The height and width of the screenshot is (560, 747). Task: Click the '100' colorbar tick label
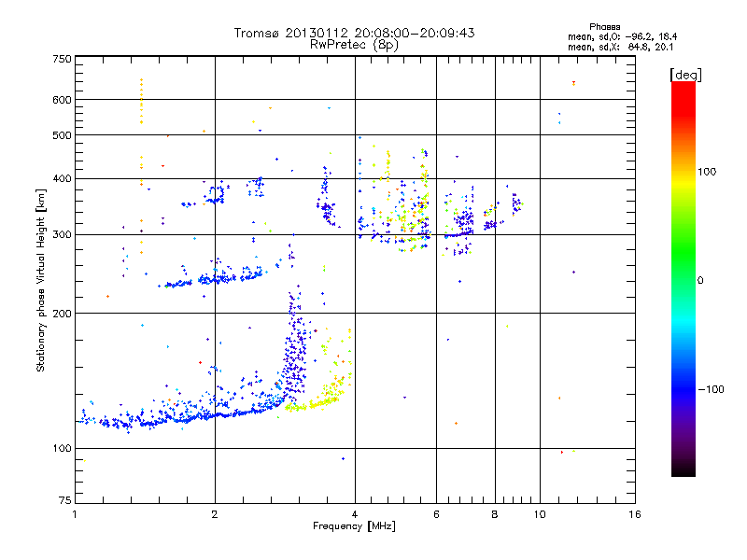coord(707,172)
